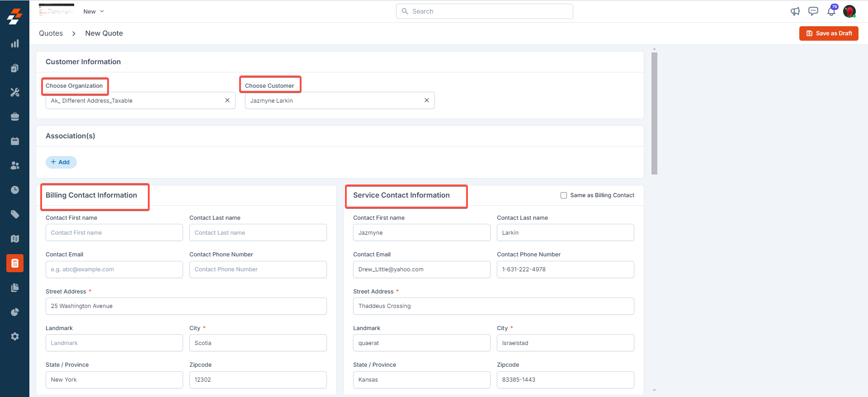The height and width of the screenshot is (397, 868).
Task: Open the wrench and screwdriver tools icon
Action: [x=15, y=92]
